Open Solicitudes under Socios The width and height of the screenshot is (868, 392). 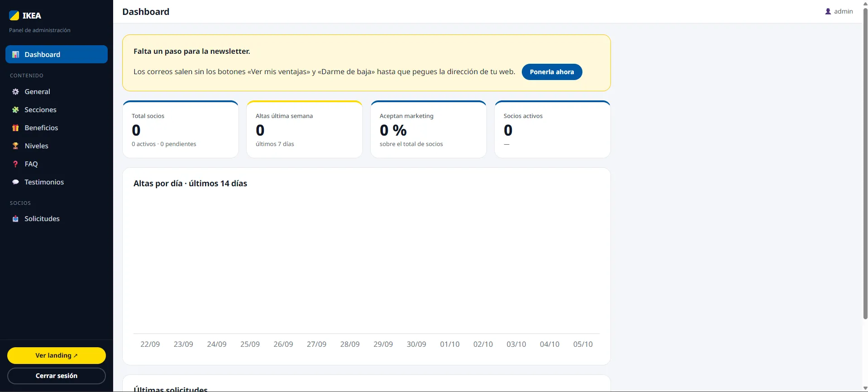coord(57,219)
